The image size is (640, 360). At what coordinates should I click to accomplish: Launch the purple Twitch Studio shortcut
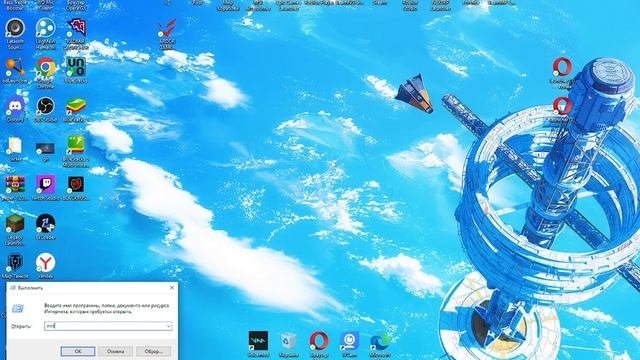point(45,185)
